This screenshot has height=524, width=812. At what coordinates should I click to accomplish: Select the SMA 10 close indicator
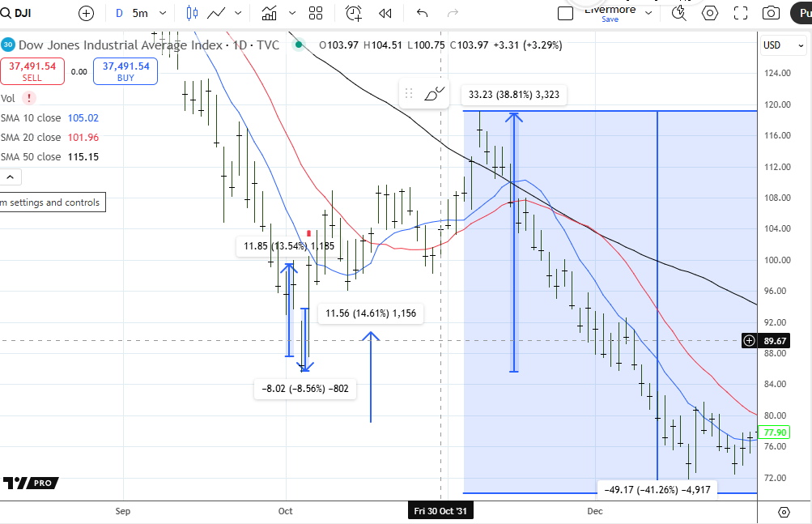(x=49, y=118)
